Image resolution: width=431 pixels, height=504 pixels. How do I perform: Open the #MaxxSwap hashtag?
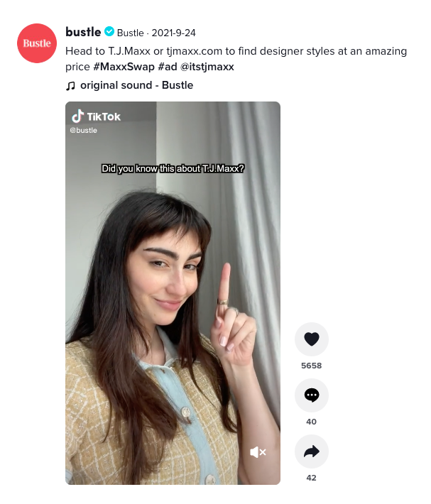point(124,67)
